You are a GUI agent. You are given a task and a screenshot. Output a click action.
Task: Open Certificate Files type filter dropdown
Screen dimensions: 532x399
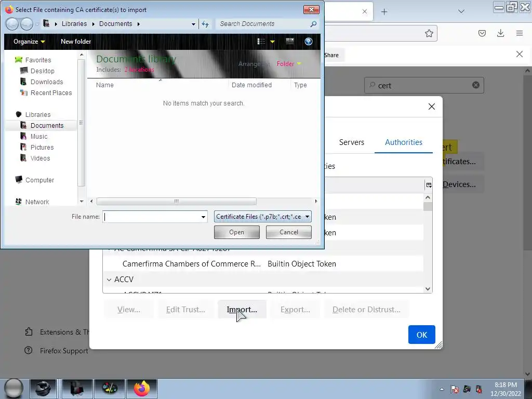262,217
